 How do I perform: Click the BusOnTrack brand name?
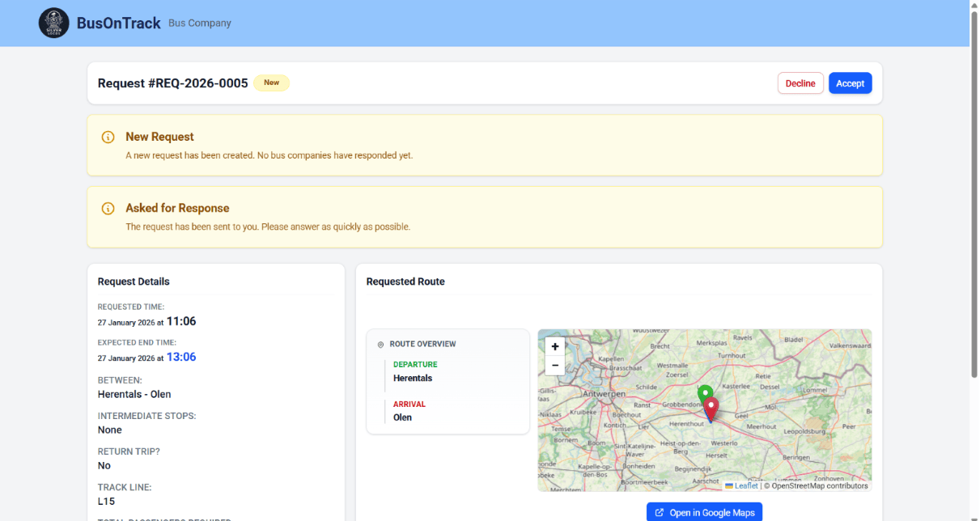click(119, 23)
